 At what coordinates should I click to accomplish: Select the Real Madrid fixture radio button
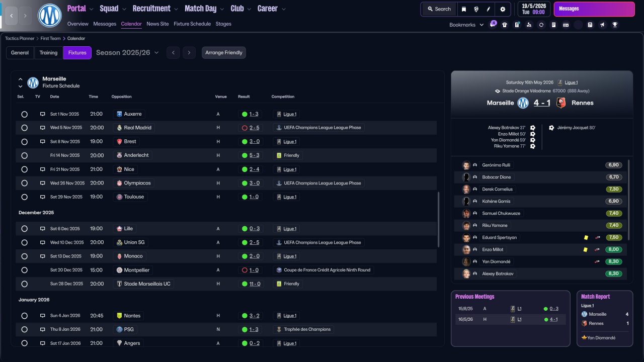click(24, 128)
